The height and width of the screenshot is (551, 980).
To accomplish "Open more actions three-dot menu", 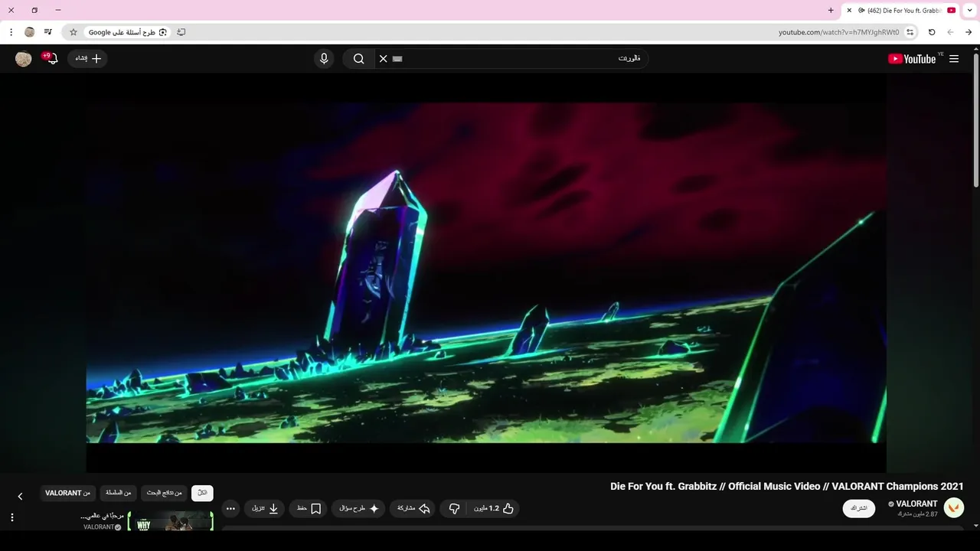I will [x=231, y=508].
